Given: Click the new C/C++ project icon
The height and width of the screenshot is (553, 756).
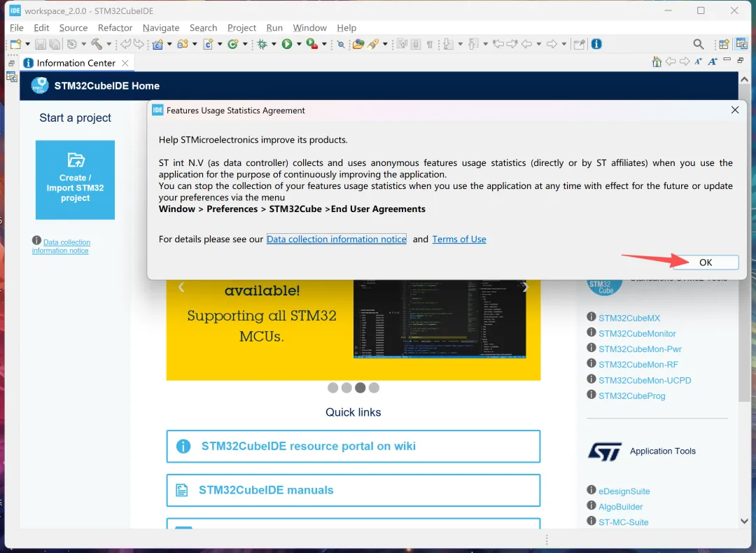Looking at the screenshot, I should tap(157, 44).
